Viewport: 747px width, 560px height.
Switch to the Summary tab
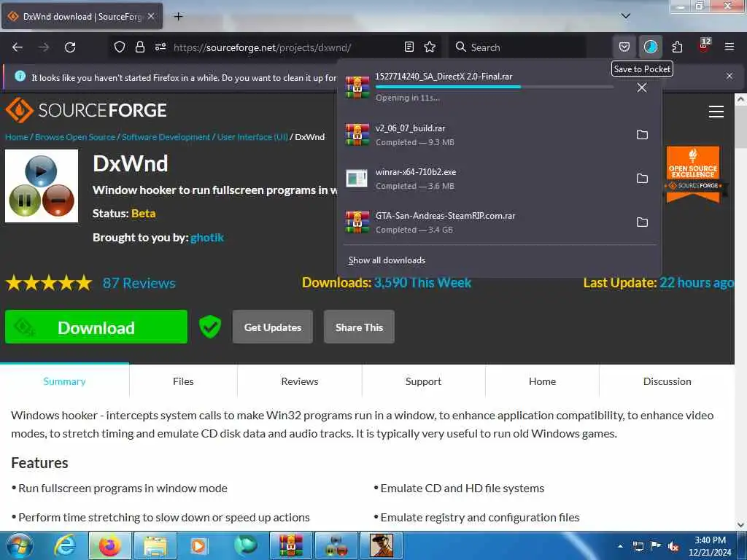pos(64,381)
